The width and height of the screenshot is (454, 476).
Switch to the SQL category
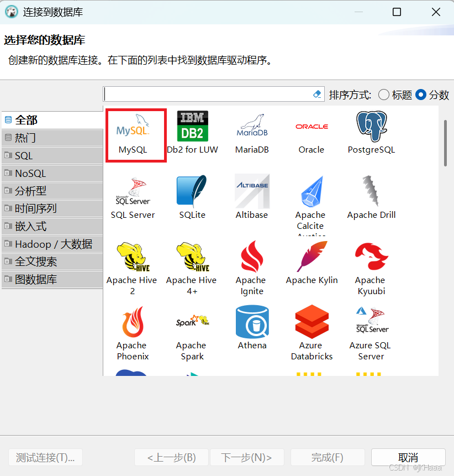click(52, 156)
